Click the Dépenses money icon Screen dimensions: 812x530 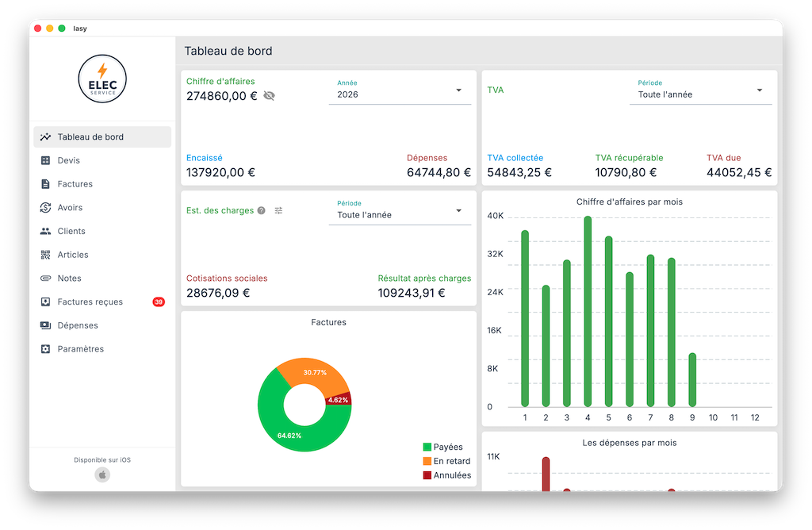[45, 325]
